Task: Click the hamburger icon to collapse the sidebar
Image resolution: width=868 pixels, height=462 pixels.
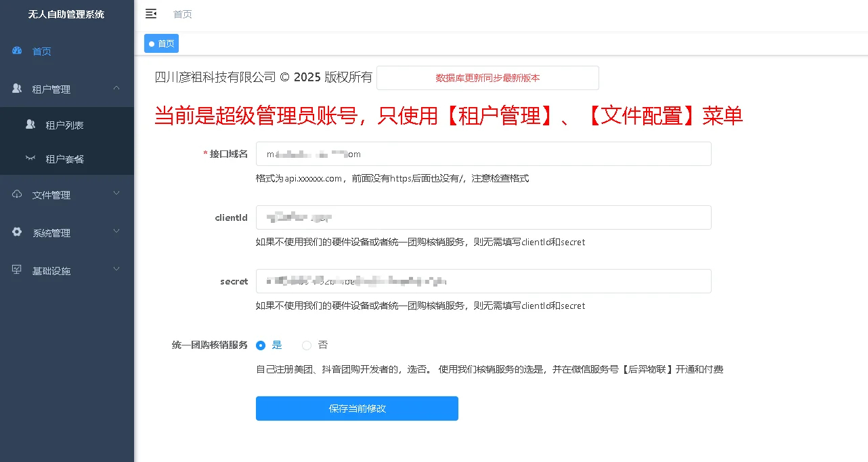Action: [151, 13]
